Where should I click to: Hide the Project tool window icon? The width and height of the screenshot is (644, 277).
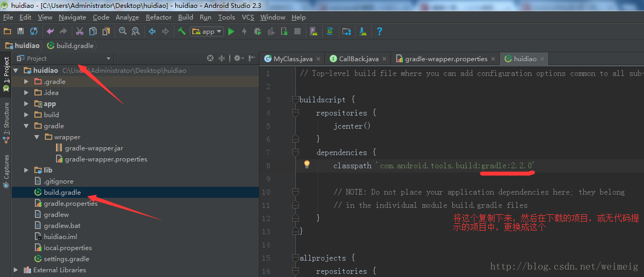[252, 59]
